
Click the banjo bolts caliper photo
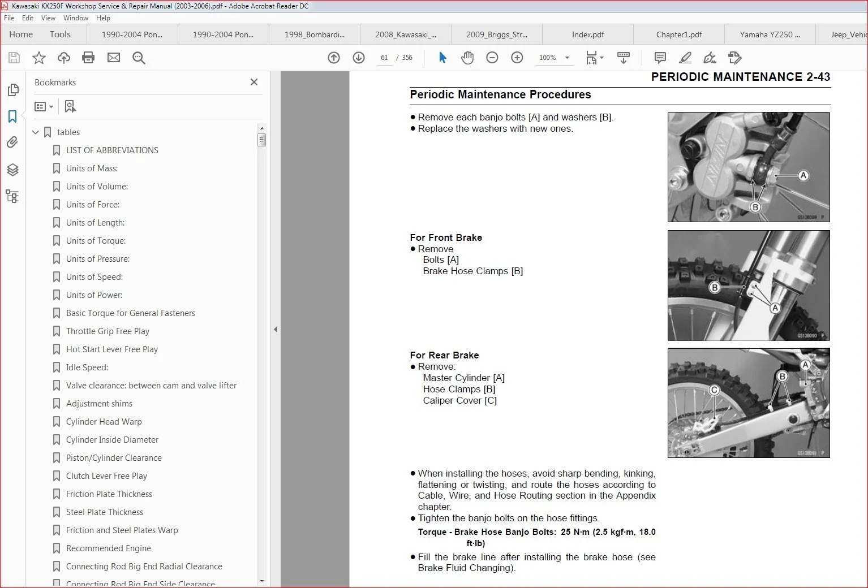click(x=749, y=167)
